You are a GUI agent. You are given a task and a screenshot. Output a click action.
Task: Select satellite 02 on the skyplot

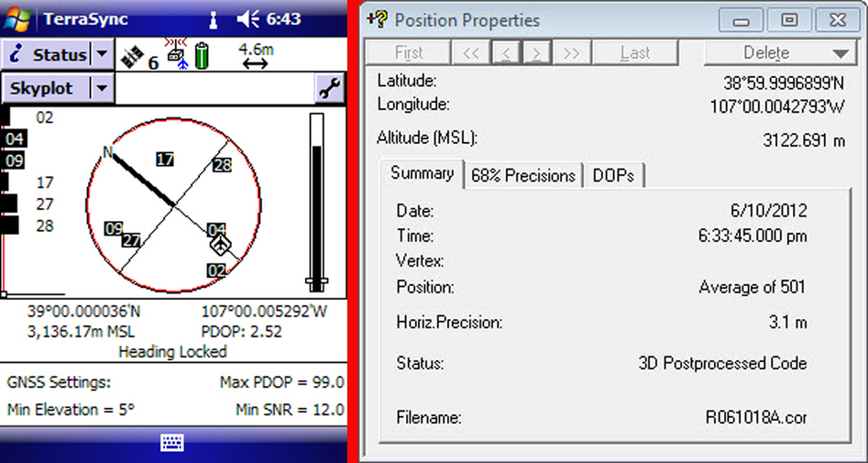[x=216, y=270]
